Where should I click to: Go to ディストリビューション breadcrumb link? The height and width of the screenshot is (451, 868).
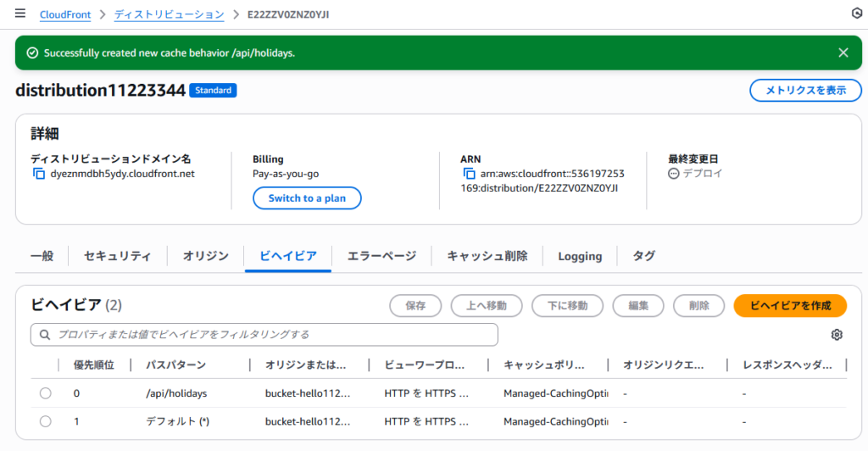(170, 14)
